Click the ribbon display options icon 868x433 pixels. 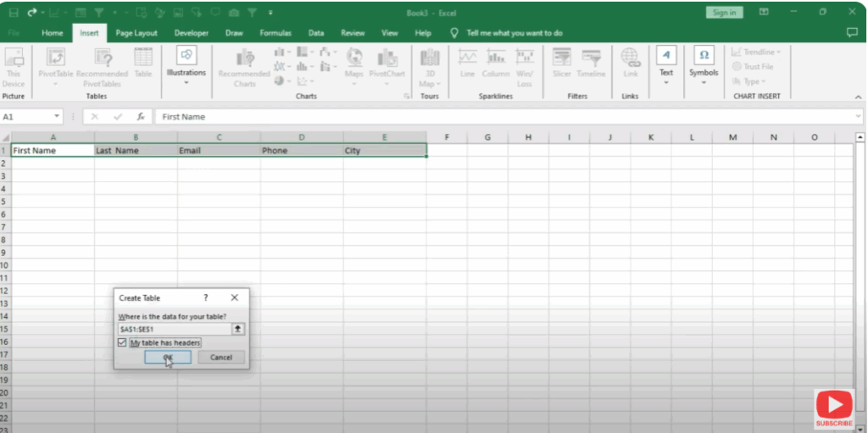click(x=764, y=12)
